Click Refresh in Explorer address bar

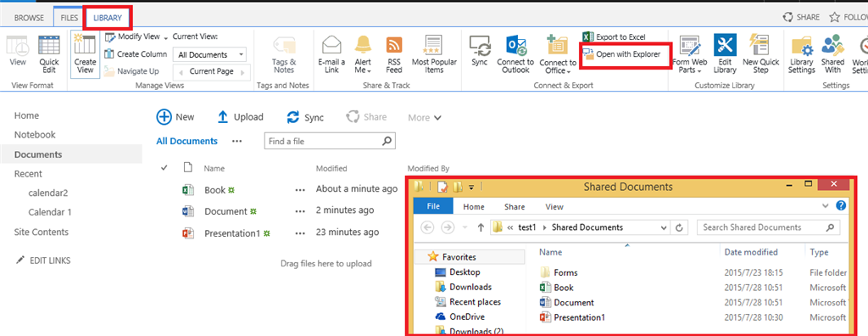[679, 227]
